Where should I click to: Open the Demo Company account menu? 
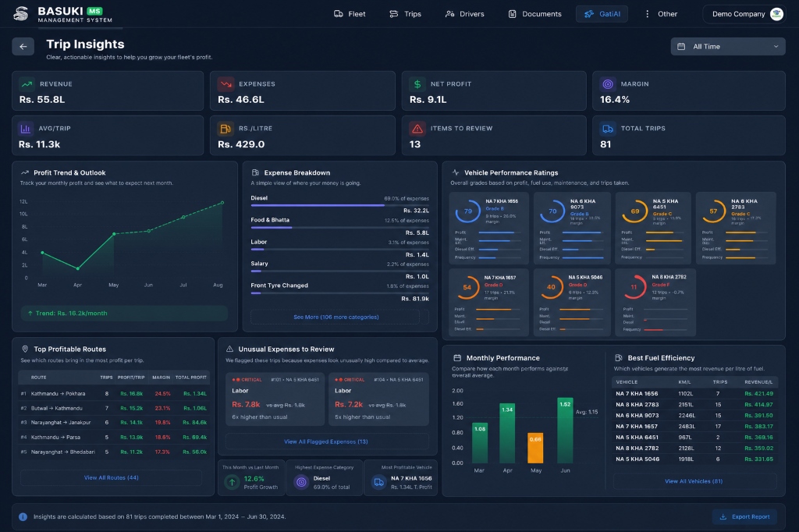tap(746, 14)
